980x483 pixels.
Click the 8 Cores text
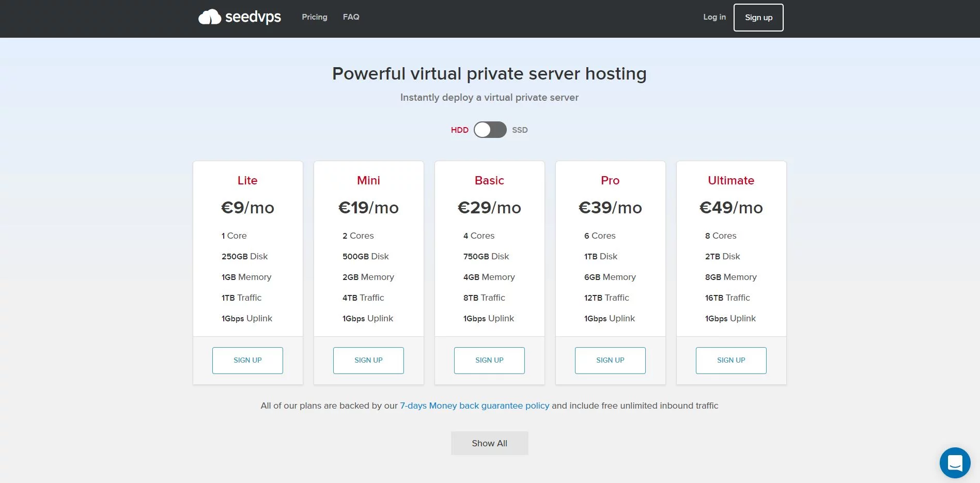click(721, 236)
